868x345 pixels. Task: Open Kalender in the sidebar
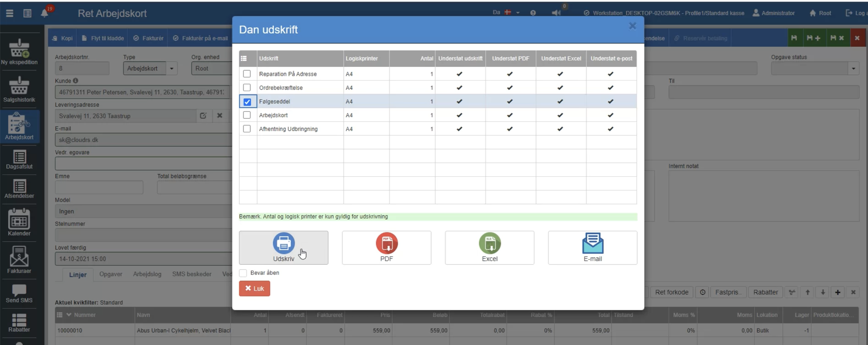pyautogui.click(x=19, y=222)
